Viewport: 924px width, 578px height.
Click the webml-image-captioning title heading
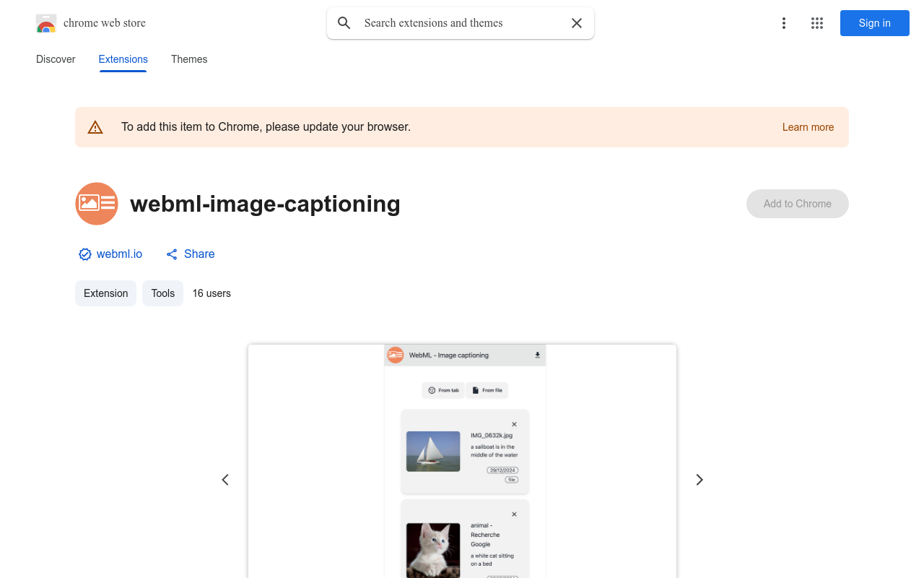click(265, 204)
